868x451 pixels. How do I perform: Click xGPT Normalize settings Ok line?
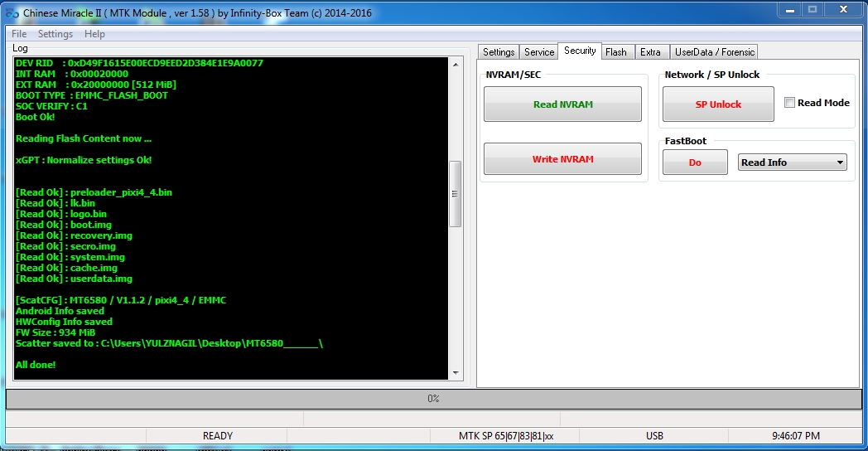[x=84, y=160]
